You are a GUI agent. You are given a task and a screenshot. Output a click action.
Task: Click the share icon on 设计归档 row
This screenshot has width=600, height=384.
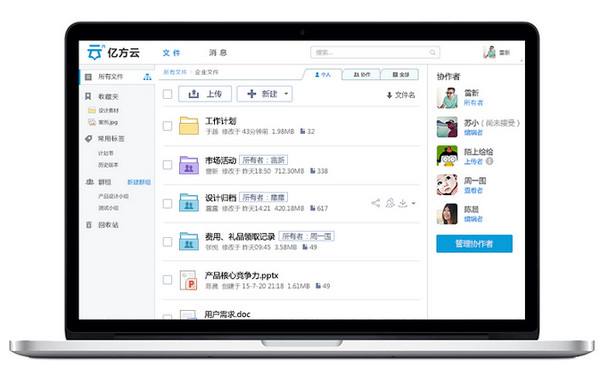376,203
